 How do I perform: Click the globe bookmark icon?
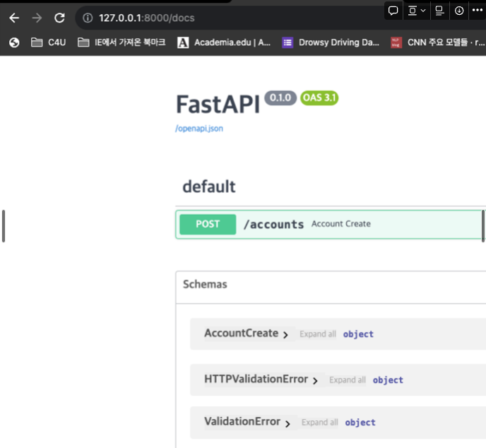tap(14, 42)
